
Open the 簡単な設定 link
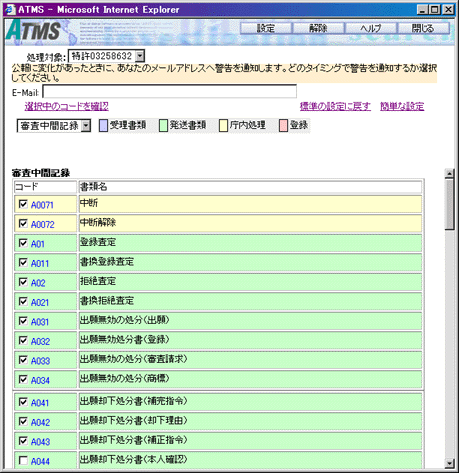(x=402, y=106)
